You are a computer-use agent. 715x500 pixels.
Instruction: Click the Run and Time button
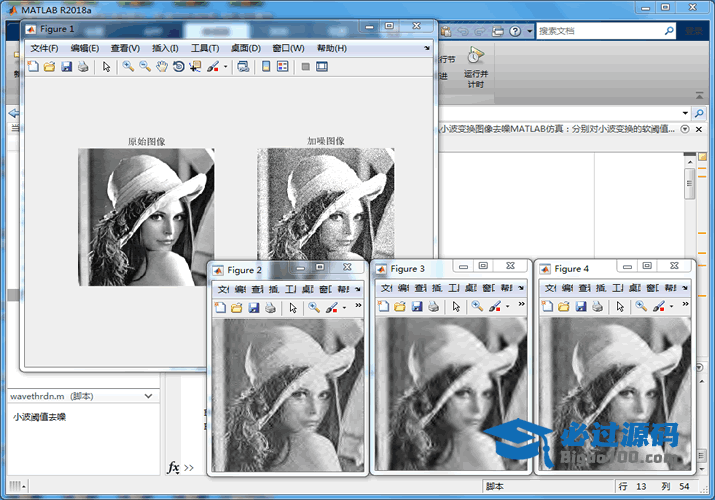475,68
